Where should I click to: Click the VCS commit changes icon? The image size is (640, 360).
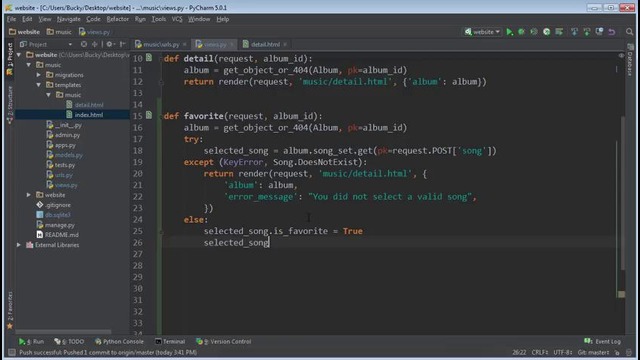(x=587, y=32)
